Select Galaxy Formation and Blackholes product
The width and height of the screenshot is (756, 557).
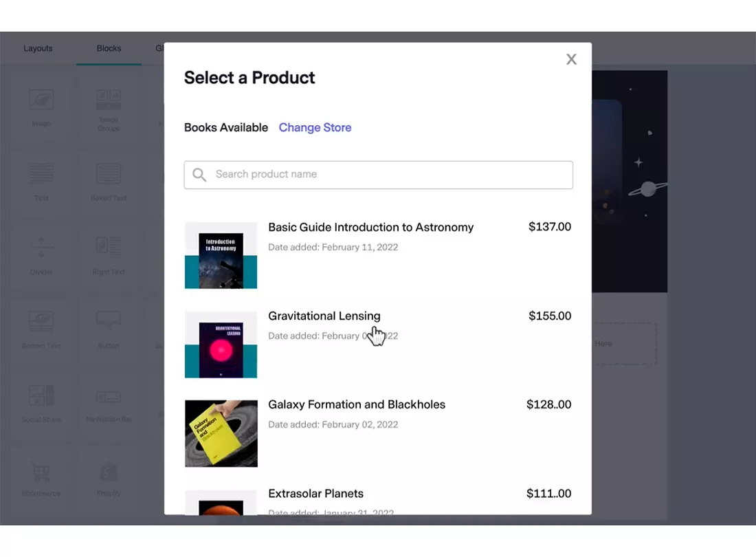[x=357, y=404]
